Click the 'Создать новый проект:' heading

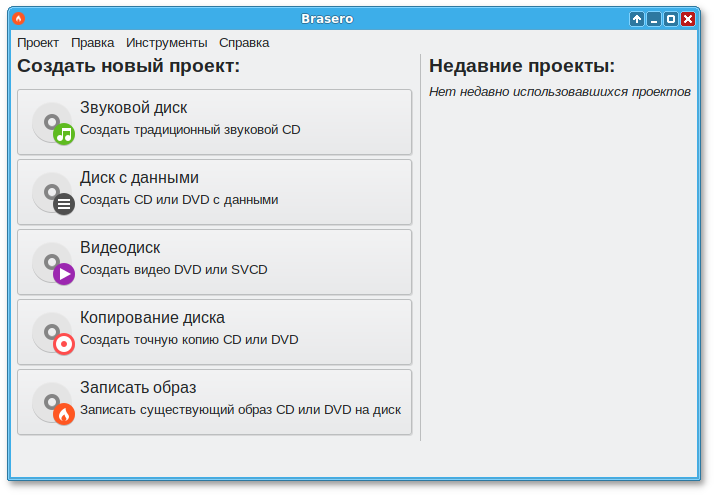(128, 66)
